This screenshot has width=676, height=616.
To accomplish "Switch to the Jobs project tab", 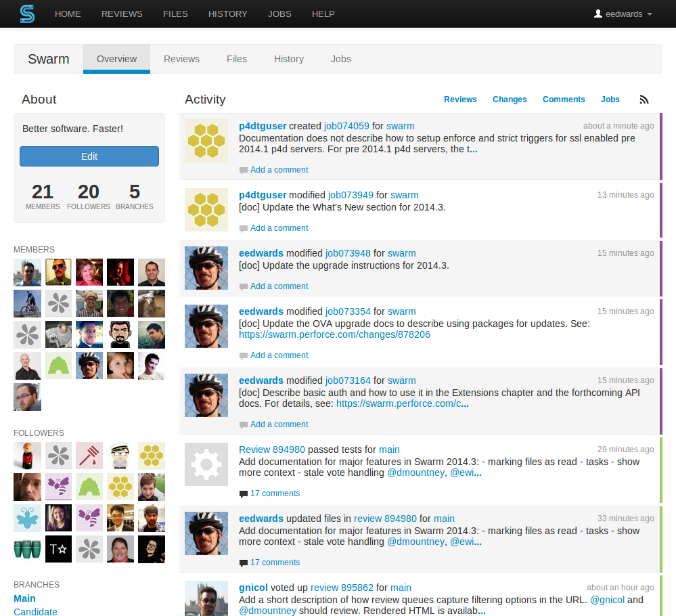I will tap(340, 59).
